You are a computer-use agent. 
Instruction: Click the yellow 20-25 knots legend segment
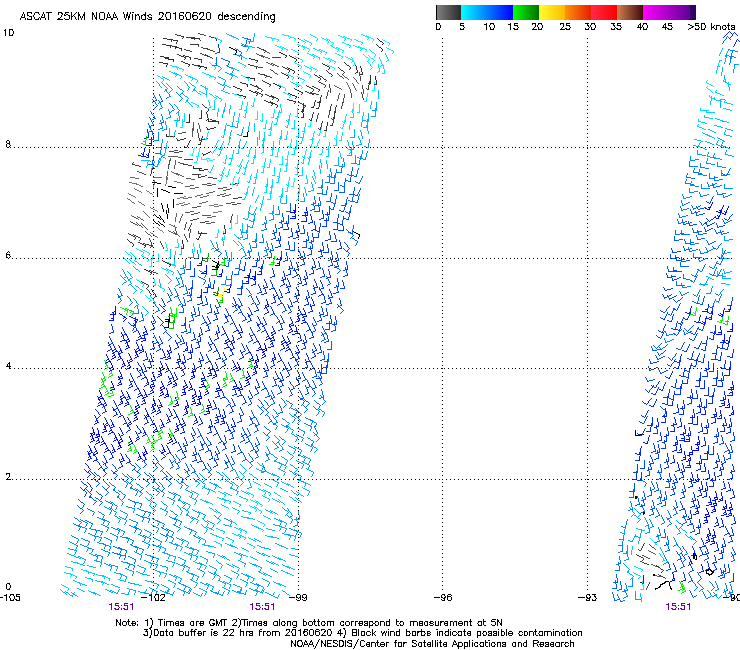click(552, 12)
